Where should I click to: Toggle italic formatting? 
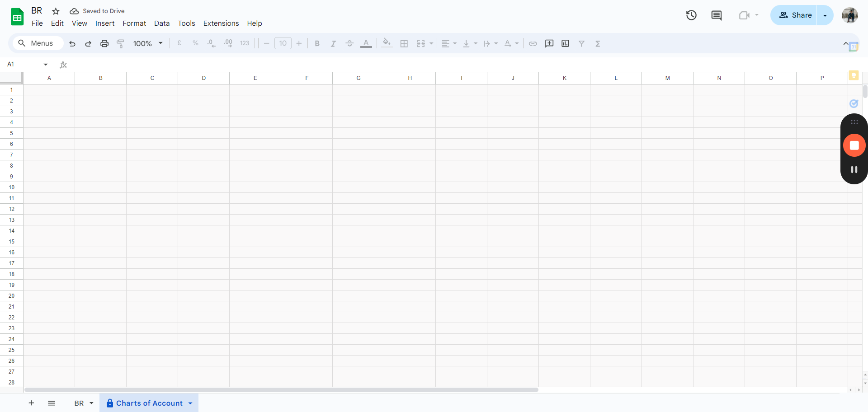coord(333,43)
